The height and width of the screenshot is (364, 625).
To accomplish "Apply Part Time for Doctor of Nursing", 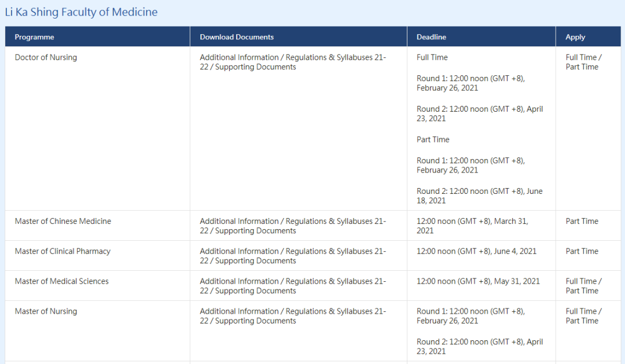I will click(x=582, y=67).
